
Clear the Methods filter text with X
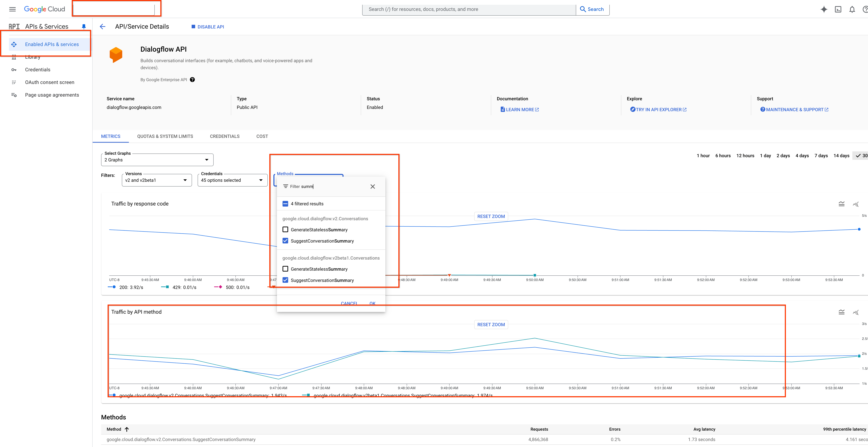pos(372,187)
